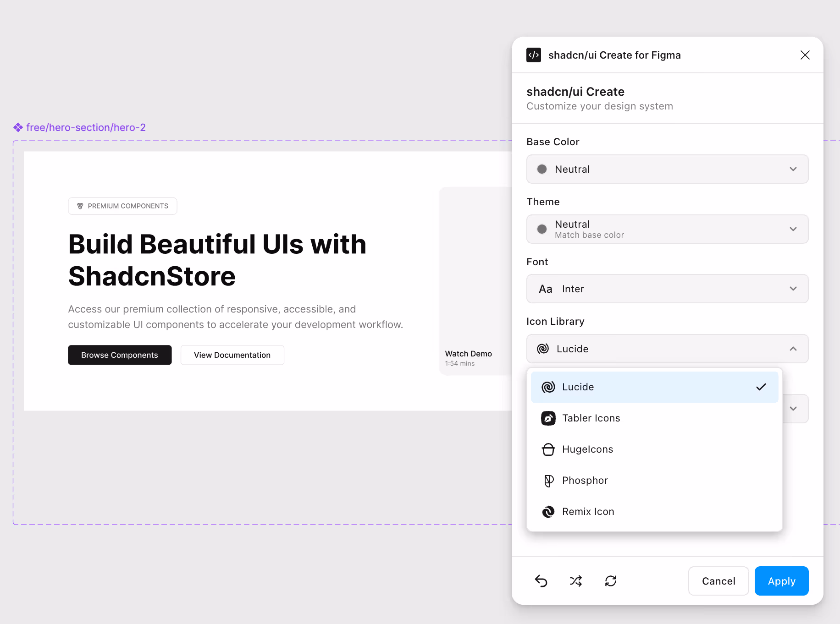The width and height of the screenshot is (840, 624).
Task: Select the free/hero-section/hero-2 frame label
Action: coord(86,127)
